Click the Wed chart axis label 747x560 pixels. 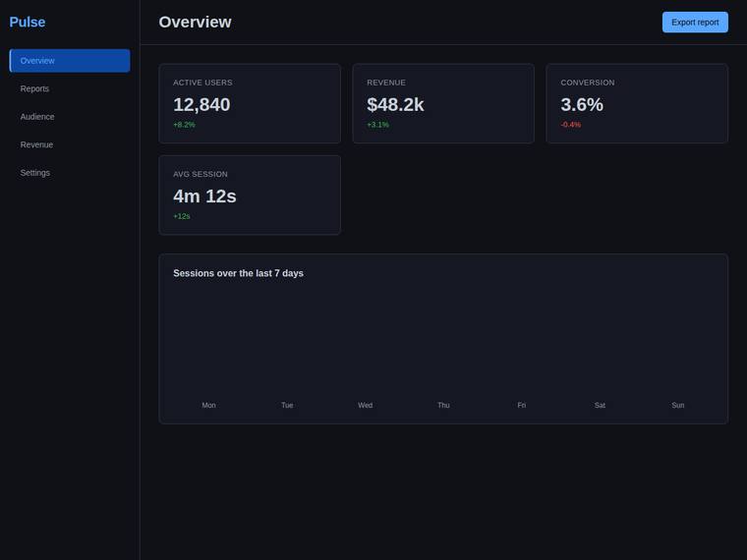click(365, 405)
